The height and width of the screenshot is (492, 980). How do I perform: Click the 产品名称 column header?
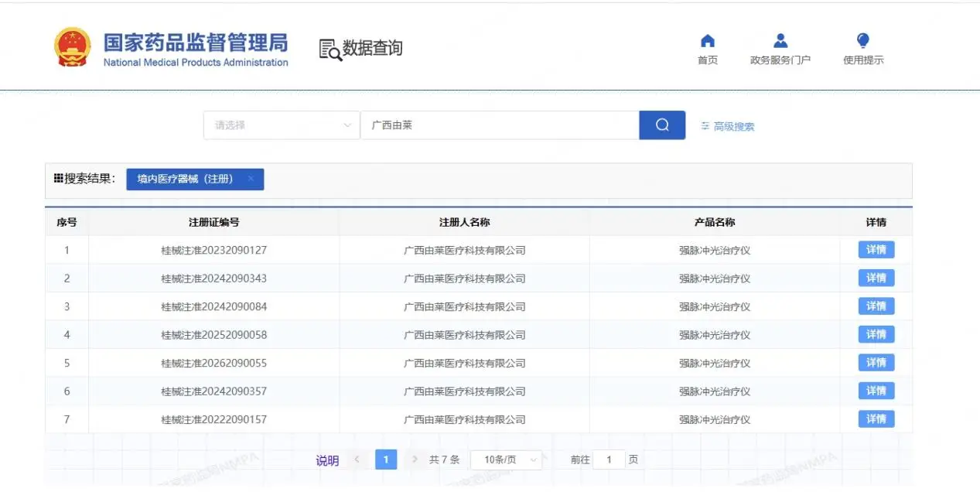click(715, 222)
